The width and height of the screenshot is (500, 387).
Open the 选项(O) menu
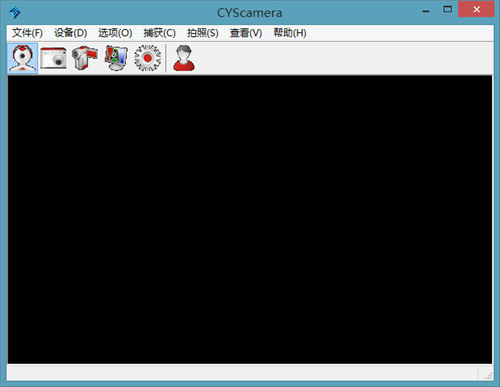(115, 33)
